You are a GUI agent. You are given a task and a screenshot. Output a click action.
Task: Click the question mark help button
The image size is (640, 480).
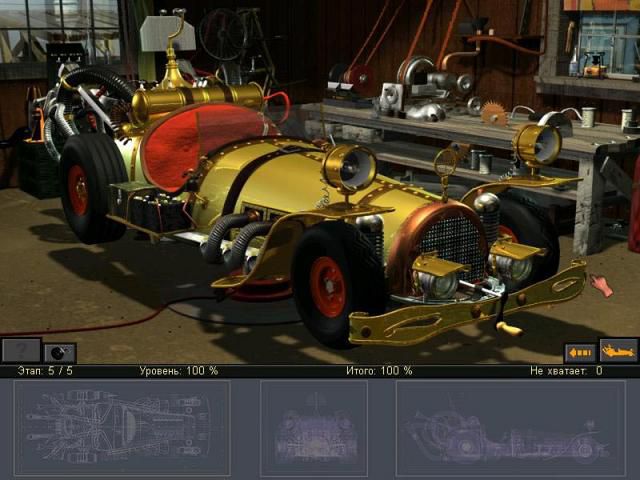coord(20,350)
